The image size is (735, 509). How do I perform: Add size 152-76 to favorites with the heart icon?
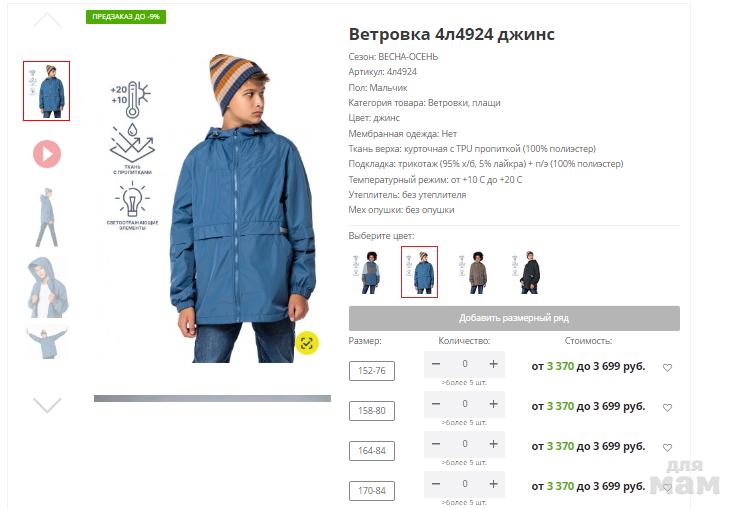(x=667, y=367)
